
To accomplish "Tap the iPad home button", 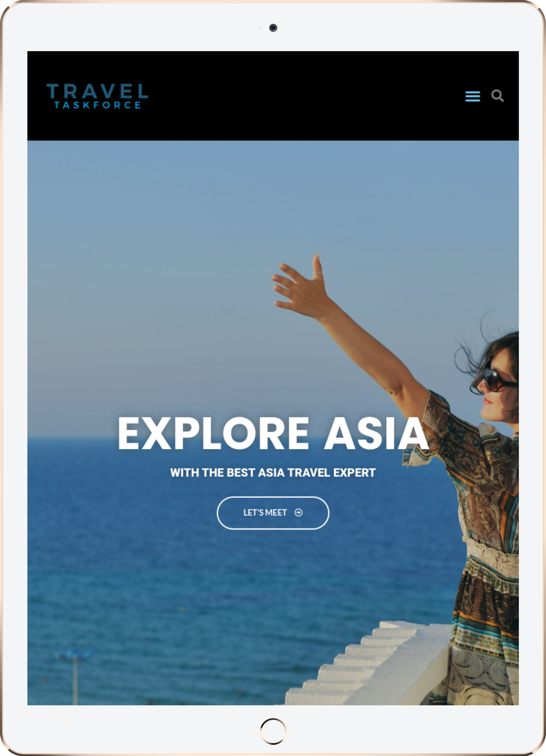I will [x=273, y=731].
